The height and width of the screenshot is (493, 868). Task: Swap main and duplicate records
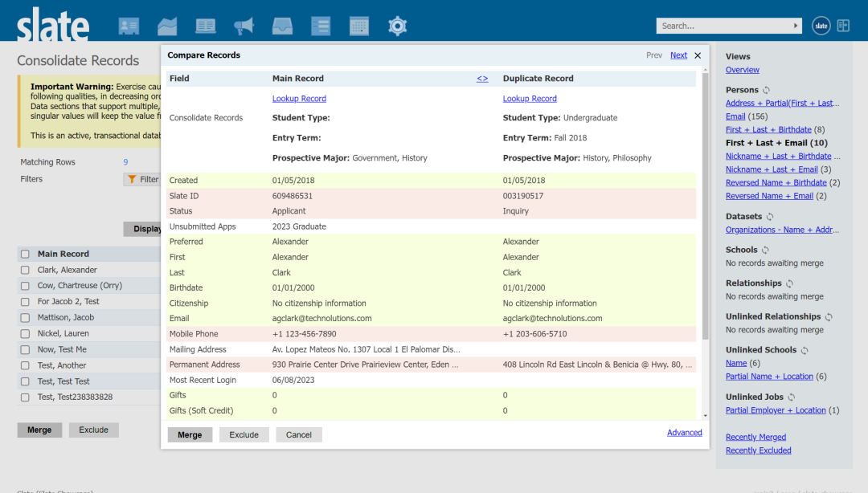pos(482,79)
